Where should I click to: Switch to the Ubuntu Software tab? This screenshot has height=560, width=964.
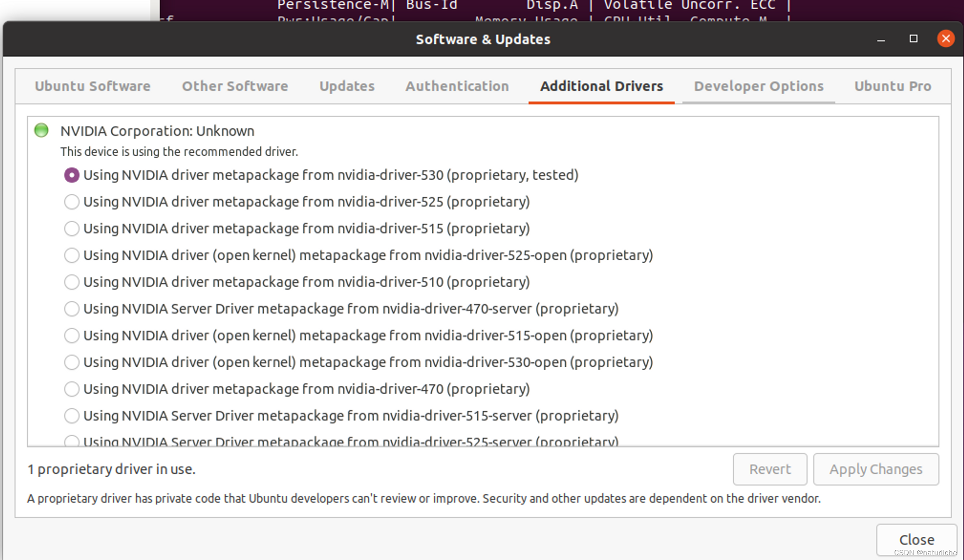pyautogui.click(x=93, y=86)
